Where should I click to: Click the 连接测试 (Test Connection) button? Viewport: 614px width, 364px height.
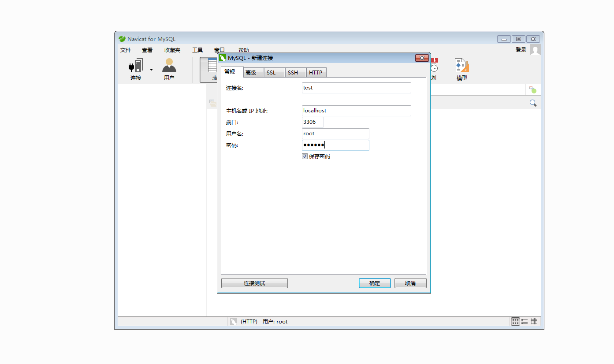[254, 283]
